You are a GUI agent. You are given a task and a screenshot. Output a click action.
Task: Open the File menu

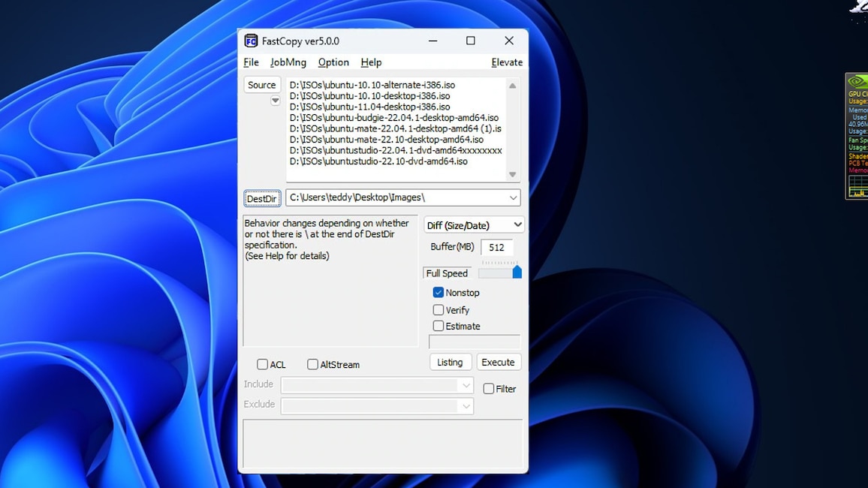[x=251, y=62]
